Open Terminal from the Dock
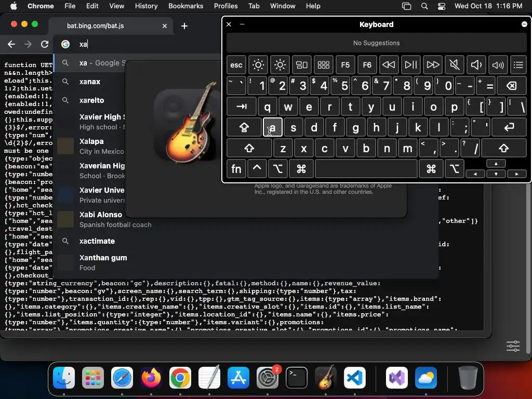The height and width of the screenshot is (399, 532). tap(297, 378)
